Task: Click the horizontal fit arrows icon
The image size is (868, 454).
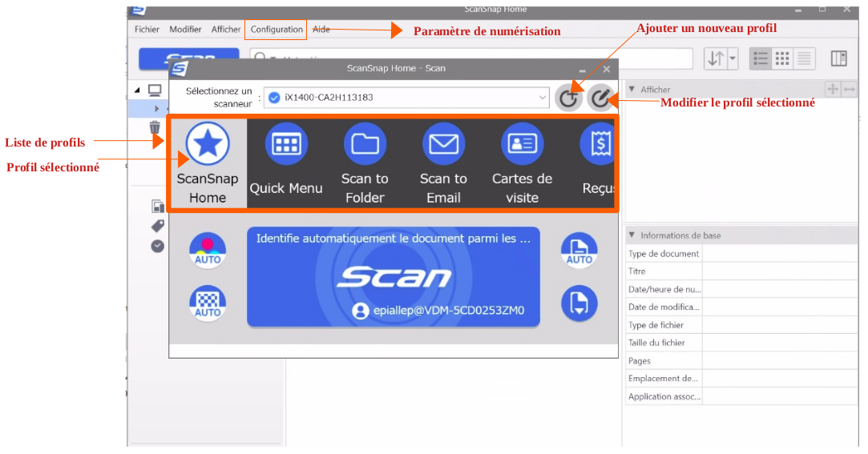Action: (x=850, y=89)
